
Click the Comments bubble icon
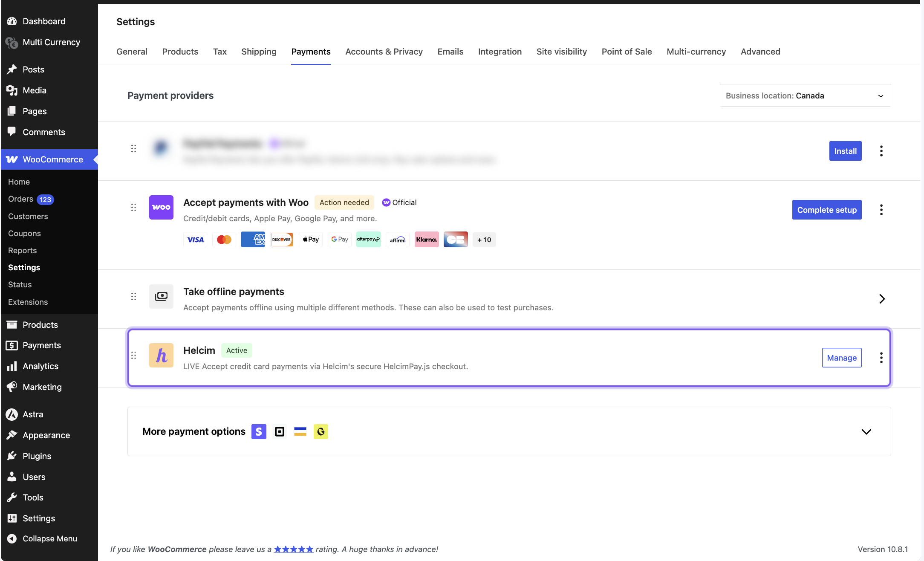click(x=12, y=132)
